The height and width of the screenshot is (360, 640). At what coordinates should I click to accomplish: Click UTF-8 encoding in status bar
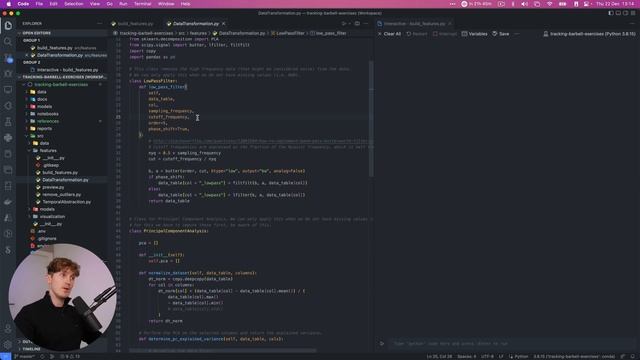click(487, 356)
